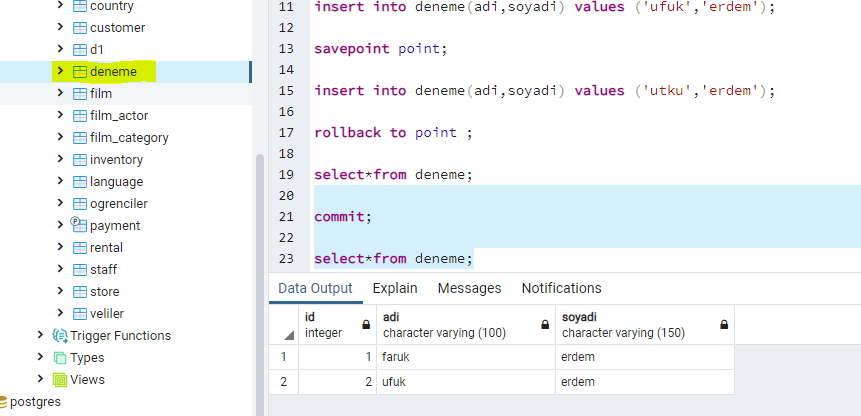
Task: Expand the Views node
Action: (40, 378)
